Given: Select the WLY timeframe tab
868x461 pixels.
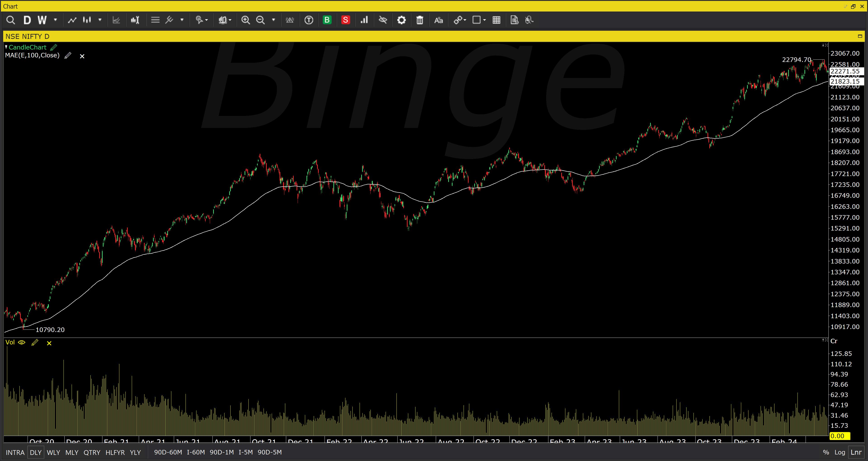Looking at the screenshot, I should pyautogui.click(x=53, y=452).
